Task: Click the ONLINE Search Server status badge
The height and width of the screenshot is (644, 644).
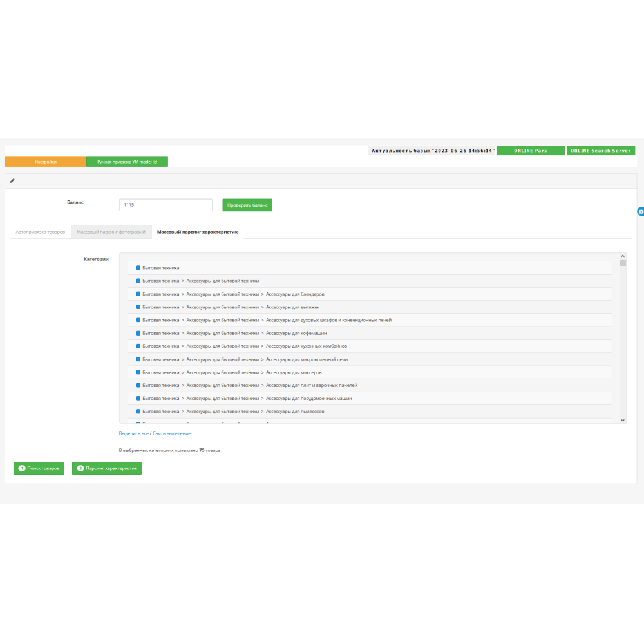Action: coord(600,150)
